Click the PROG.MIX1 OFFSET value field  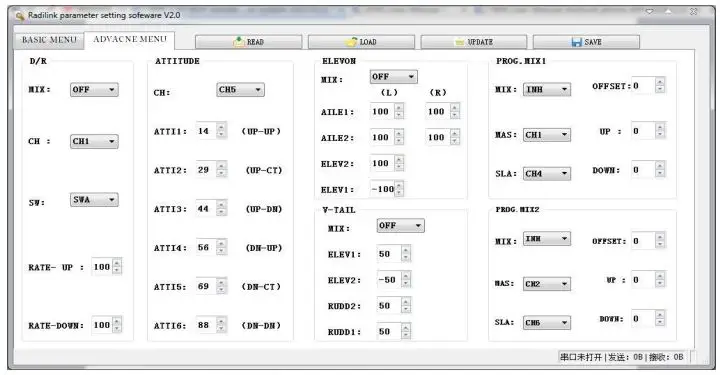(643, 86)
